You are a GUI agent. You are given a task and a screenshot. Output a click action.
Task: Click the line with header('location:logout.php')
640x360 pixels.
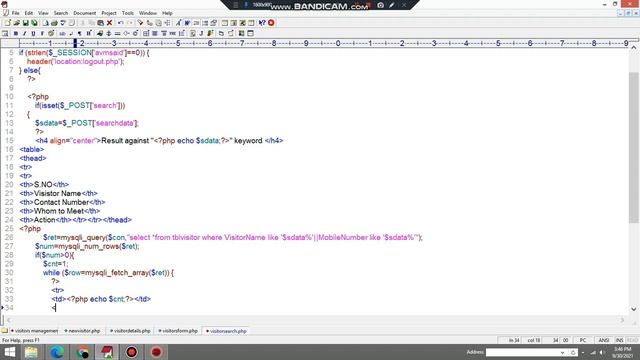pyautogui.click(x=76, y=62)
